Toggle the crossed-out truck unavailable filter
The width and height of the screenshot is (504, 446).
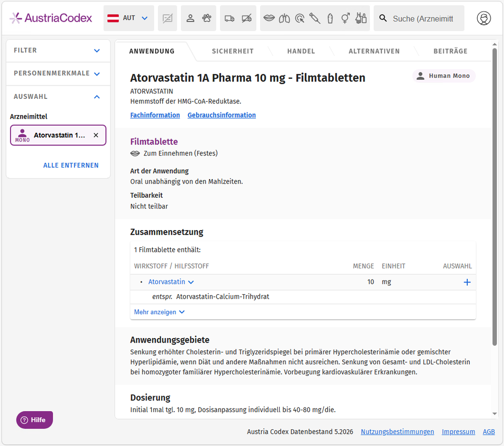(x=246, y=18)
